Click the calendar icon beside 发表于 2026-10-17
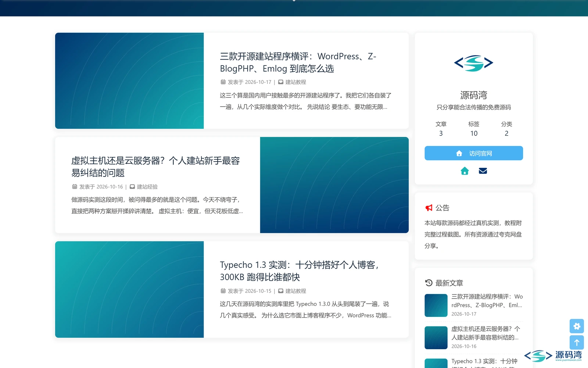This screenshot has width=588, height=368. pyautogui.click(x=223, y=82)
